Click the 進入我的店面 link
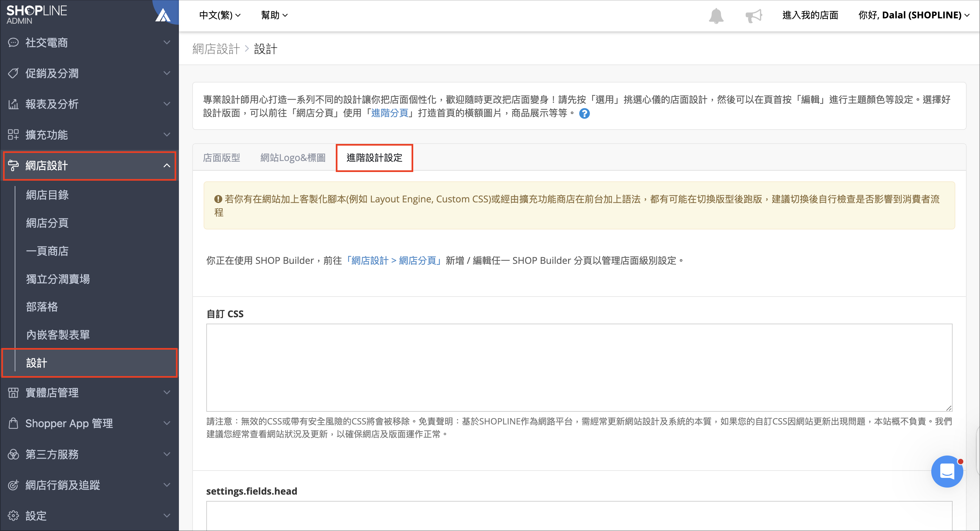Screen dimensions: 980x531 point(810,15)
